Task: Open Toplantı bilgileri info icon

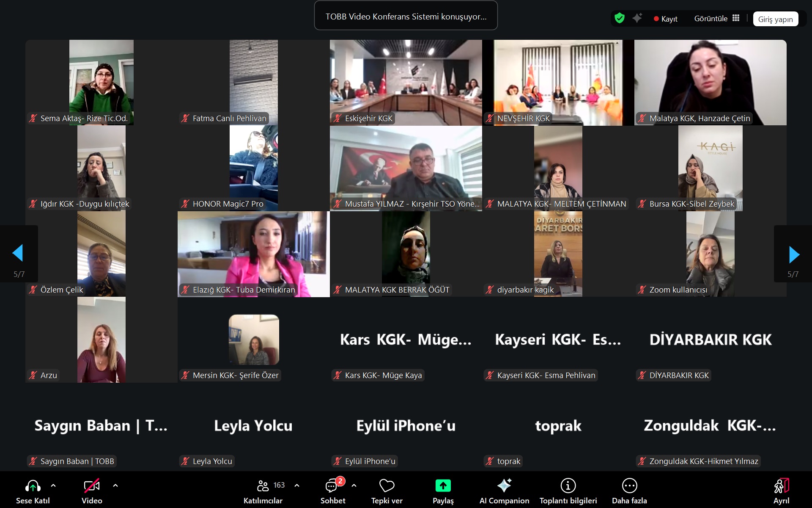Action: coord(568,486)
